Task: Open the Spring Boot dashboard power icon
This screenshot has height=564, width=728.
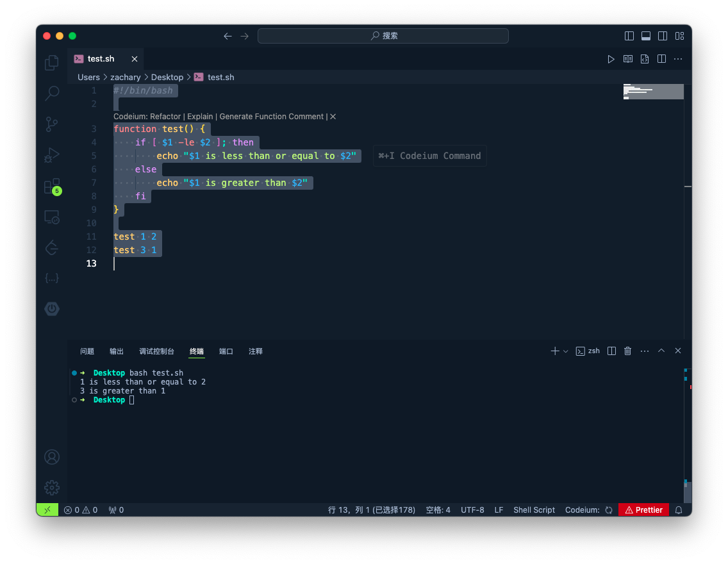Action: click(x=51, y=309)
